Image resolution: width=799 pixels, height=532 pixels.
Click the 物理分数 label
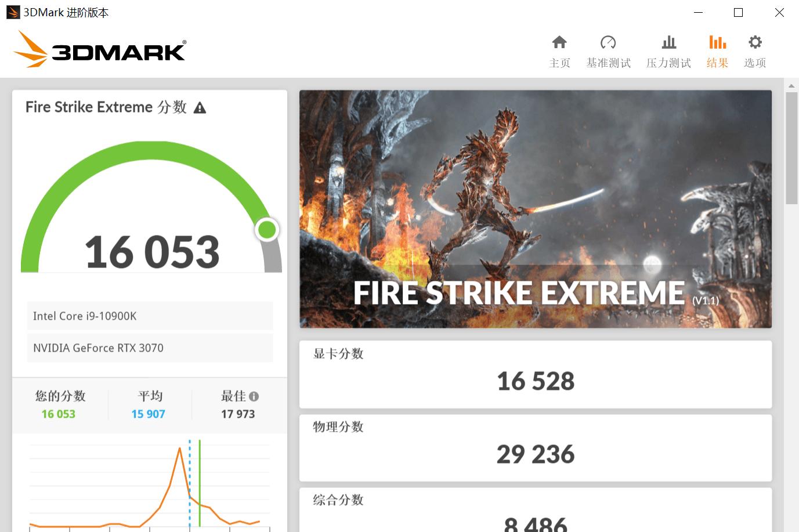click(338, 427)
